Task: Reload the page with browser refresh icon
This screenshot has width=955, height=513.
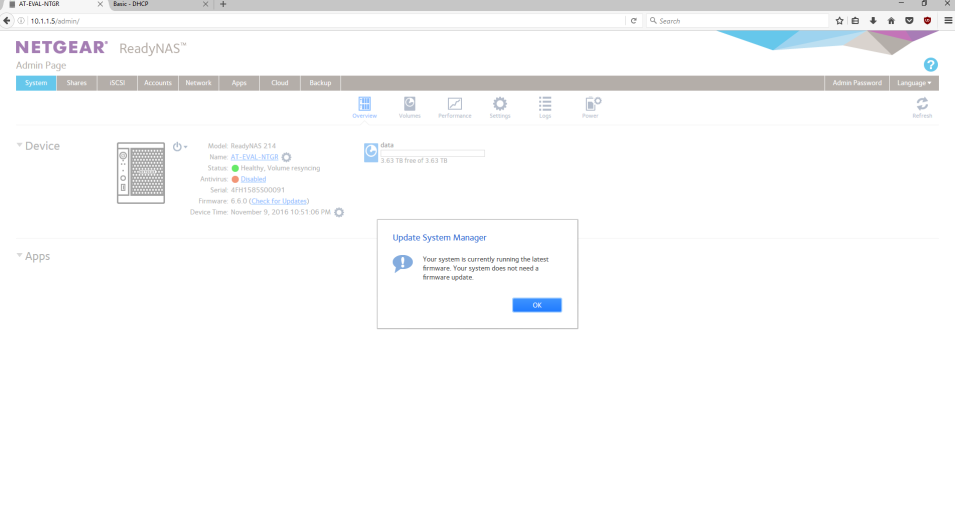Action: coord(633,21)
